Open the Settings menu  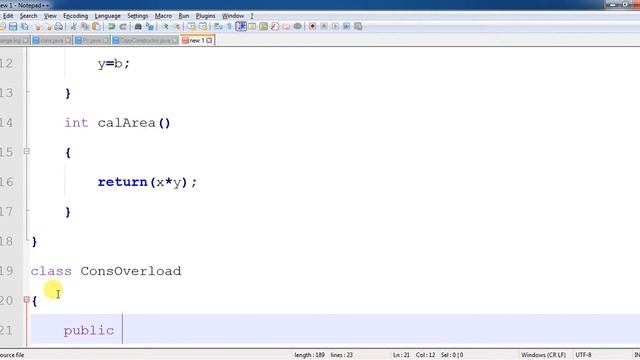pyautogui.click(x=138, y=16)
